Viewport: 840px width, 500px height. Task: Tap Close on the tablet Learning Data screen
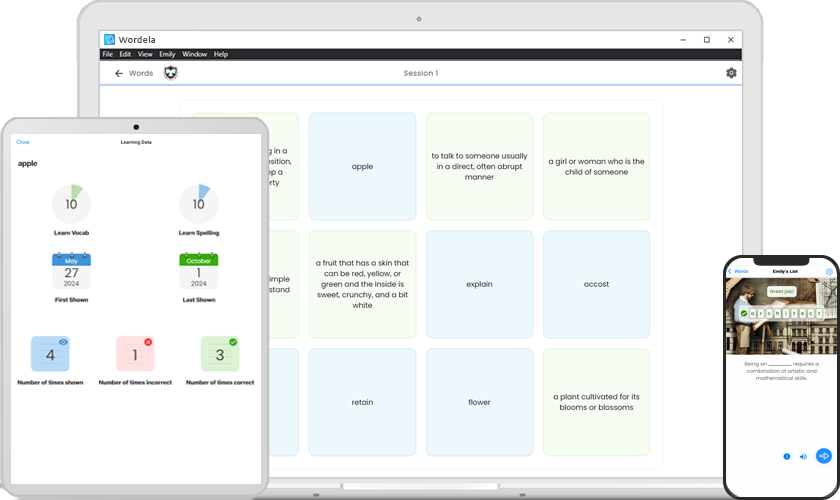(x=23, y=142)
